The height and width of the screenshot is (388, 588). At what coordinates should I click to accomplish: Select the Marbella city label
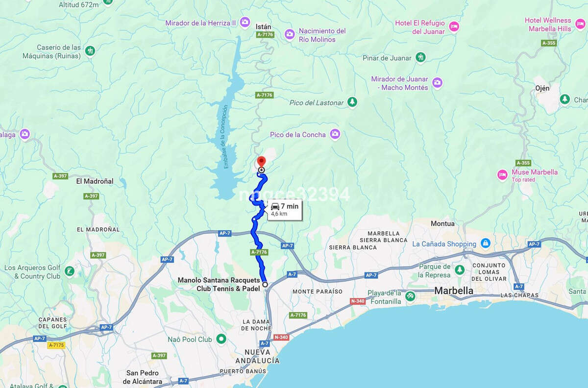pos(454,291)
